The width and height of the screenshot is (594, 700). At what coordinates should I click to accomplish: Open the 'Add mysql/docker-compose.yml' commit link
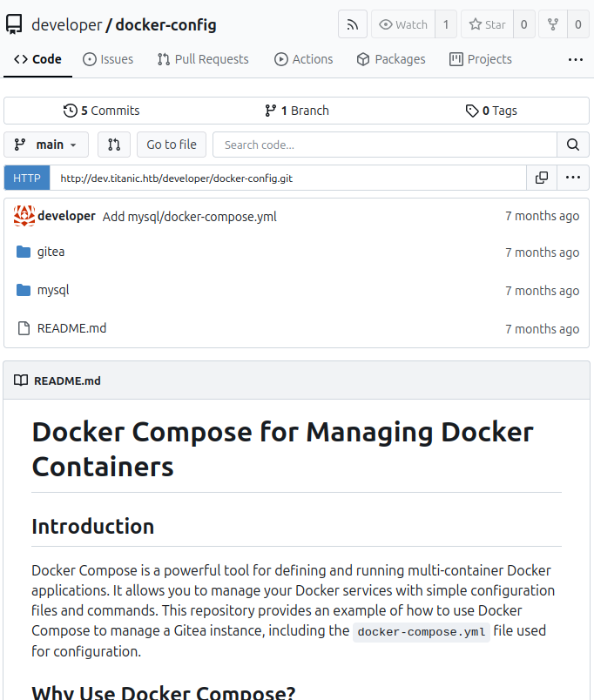coord(189,216)
